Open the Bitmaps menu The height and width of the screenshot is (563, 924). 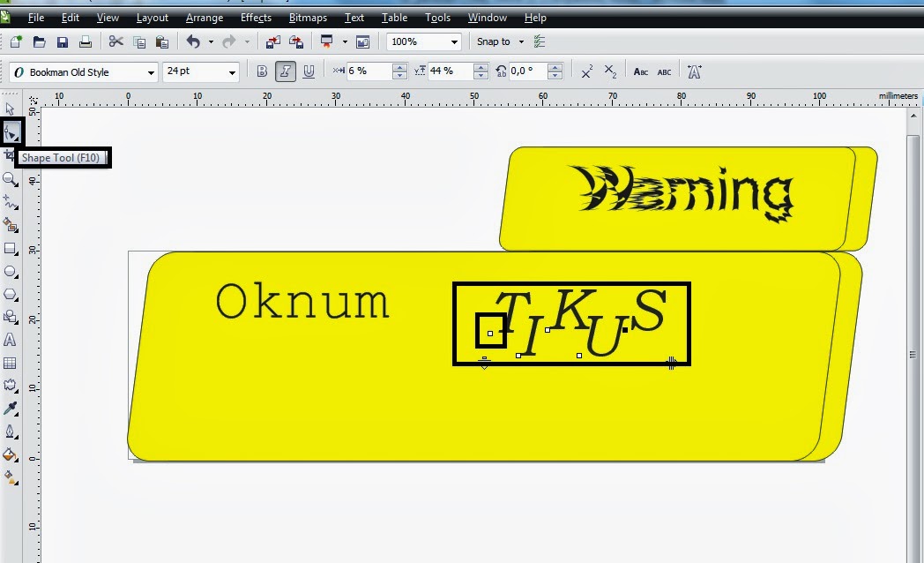click(x=308, y=18)
